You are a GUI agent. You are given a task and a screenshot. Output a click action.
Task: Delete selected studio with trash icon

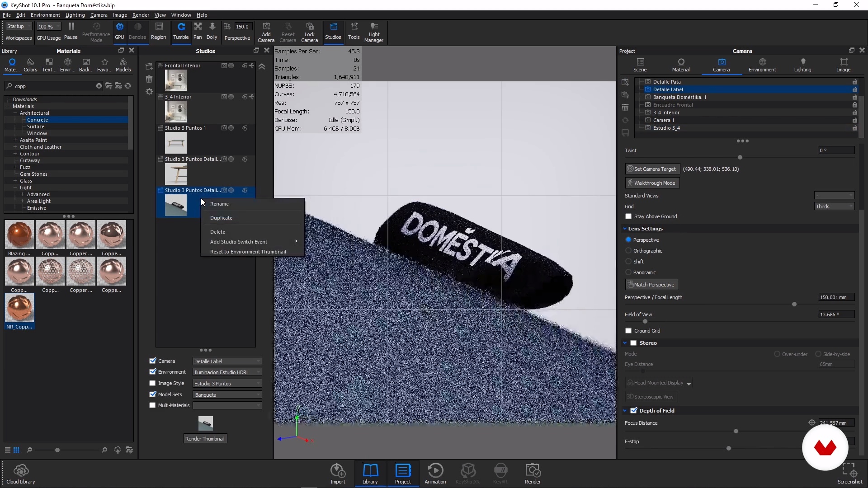pos(149,79)
